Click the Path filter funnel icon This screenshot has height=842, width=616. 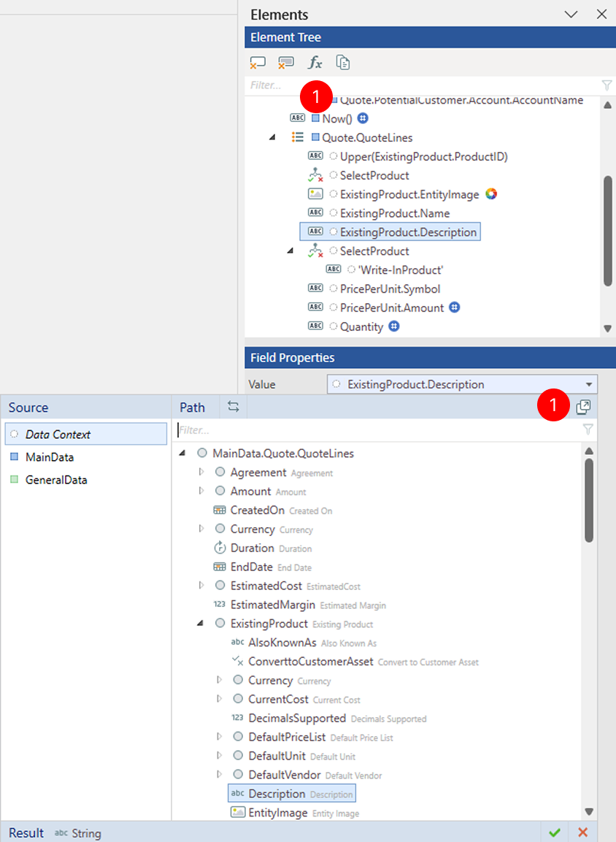pos(588,429)
